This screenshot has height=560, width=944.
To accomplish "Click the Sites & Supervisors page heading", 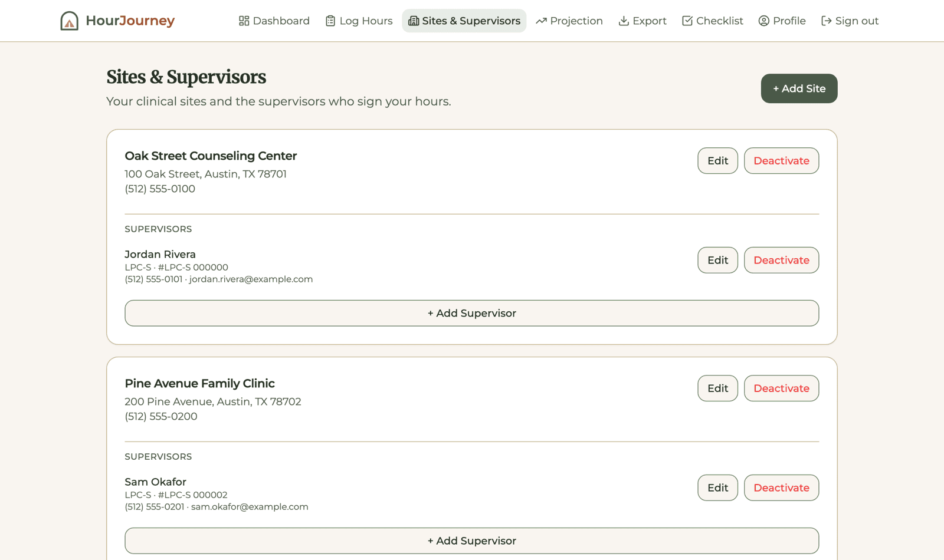I will click(x=186, y=77).
